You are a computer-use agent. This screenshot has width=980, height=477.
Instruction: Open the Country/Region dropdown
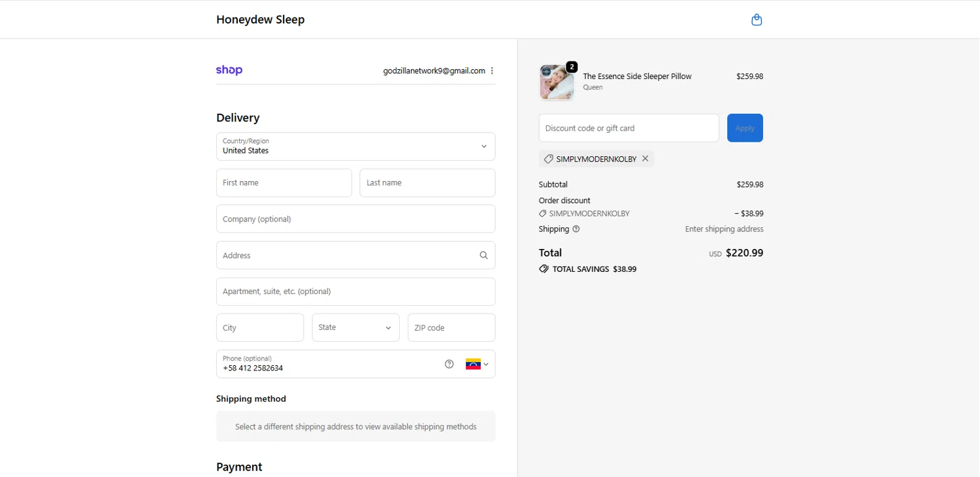point(355,146)
